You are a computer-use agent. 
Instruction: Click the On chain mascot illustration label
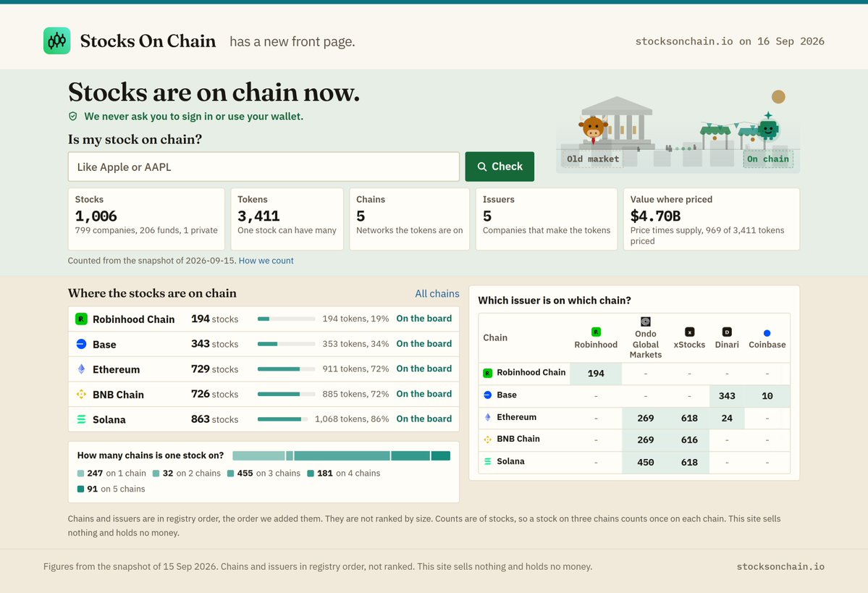[768, 159]
